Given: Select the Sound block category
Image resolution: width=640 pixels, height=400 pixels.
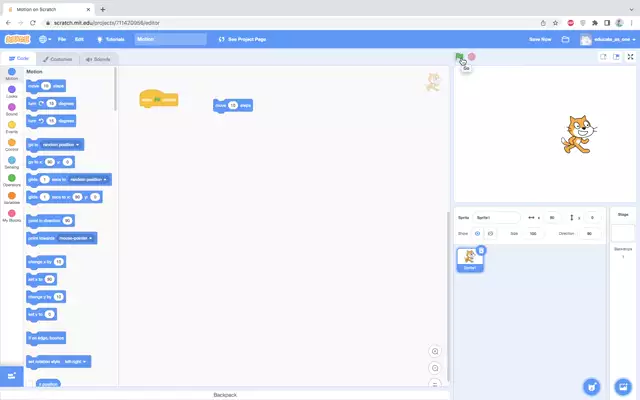Looking at the screenshot, I should pos(11,109).
